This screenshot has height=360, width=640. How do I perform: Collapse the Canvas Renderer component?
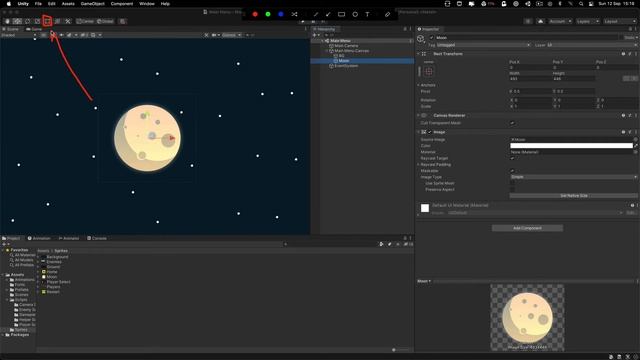pyautogui.click(x=418, y=116)
